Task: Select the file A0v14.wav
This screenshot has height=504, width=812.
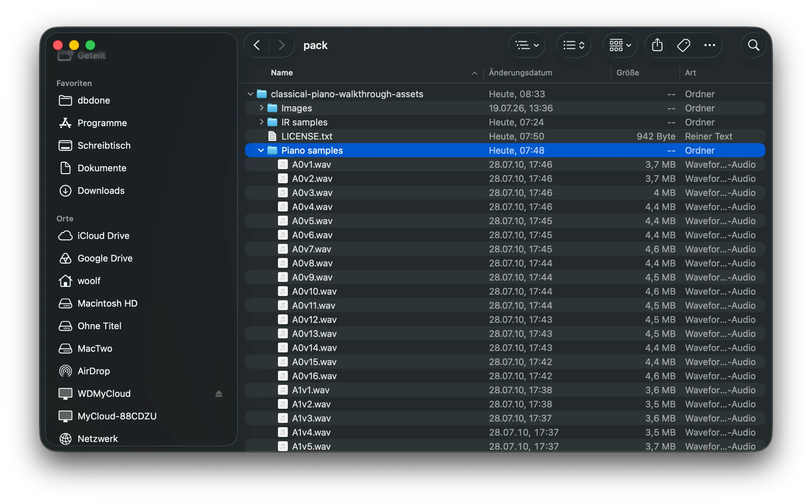Action: (x=505, y=348)
